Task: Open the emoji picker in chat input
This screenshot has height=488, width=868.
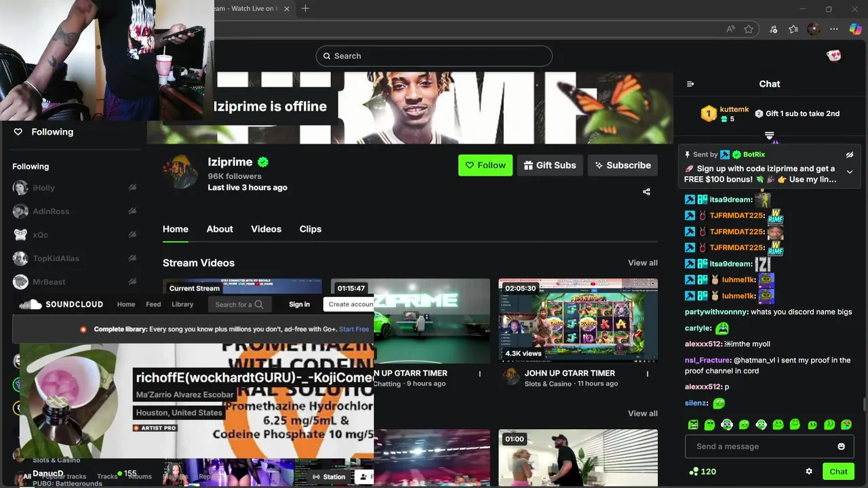Action: 842,447
